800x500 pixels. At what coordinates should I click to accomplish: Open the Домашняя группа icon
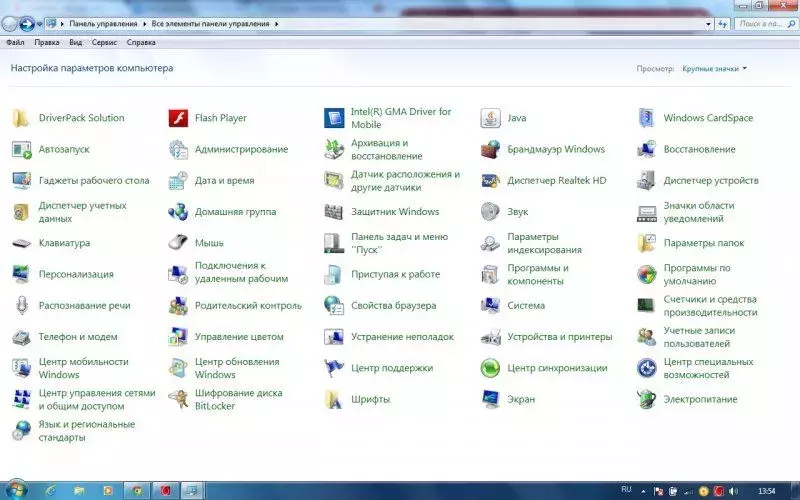tap(178, 212)
